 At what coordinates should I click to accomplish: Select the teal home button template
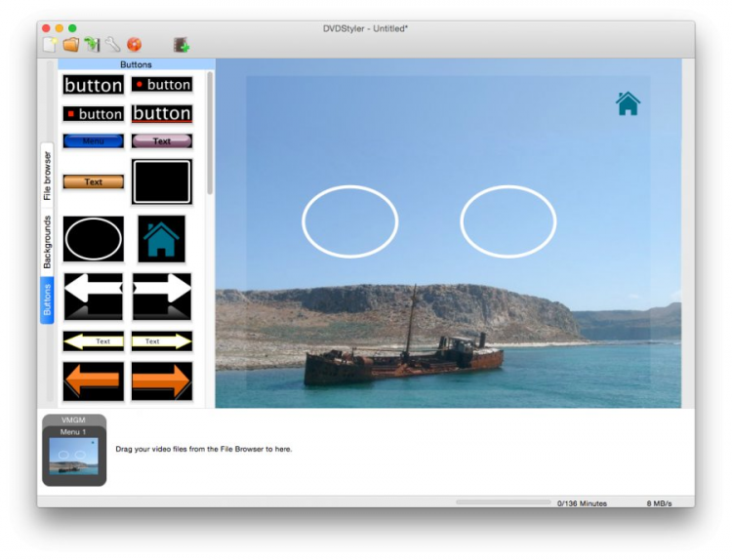(161, 239)
